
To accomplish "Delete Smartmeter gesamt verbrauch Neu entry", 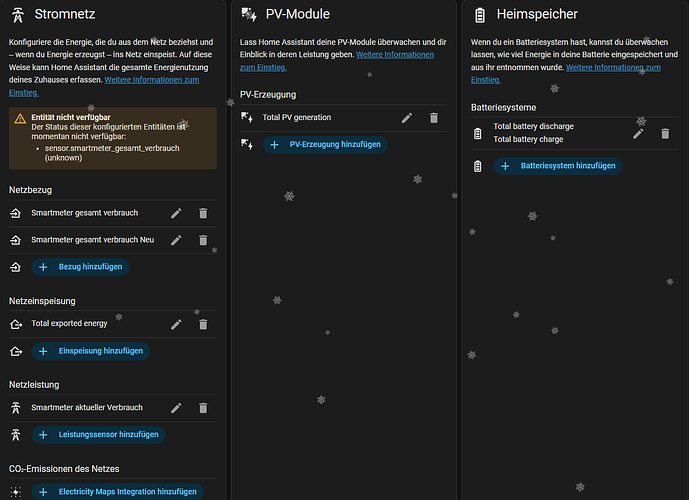I will click(x=203, y=240).
